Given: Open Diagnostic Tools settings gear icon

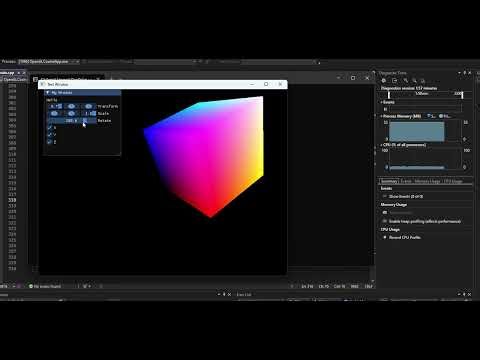Looking at the screenshot, I should click(384, 81).
